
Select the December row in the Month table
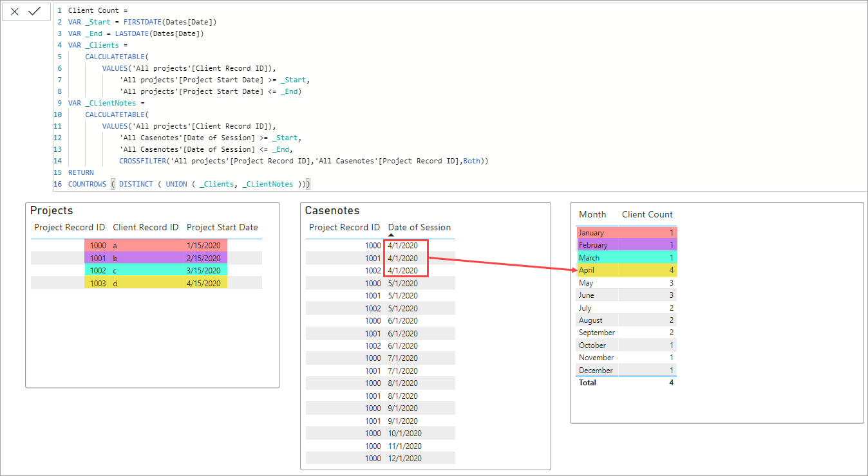(626, 371)
